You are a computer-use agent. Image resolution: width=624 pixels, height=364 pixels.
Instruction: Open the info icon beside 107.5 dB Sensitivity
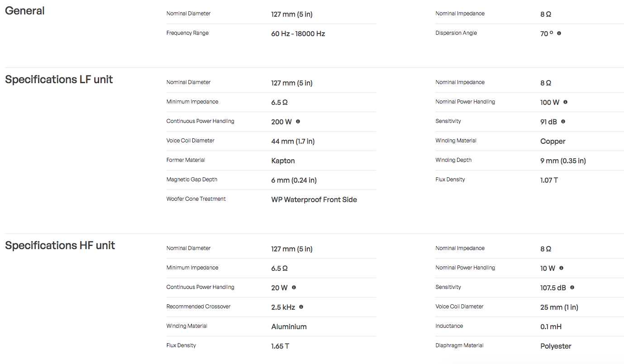(x=572, y=287)
